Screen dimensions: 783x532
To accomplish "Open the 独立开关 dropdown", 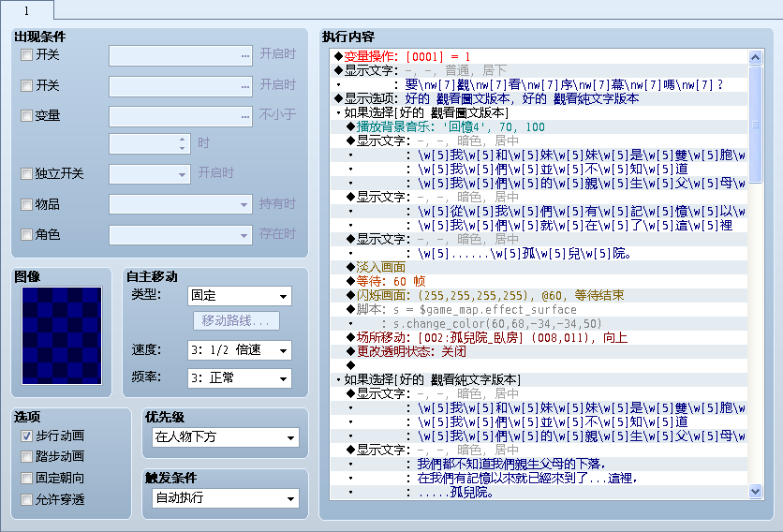I will coord(150,174).
